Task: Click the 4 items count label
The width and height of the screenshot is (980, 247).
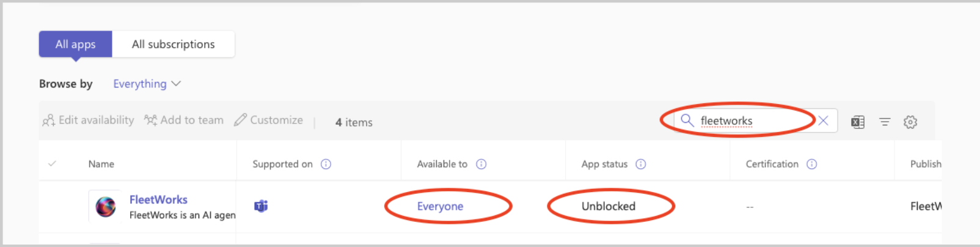Action: (354, 122)
